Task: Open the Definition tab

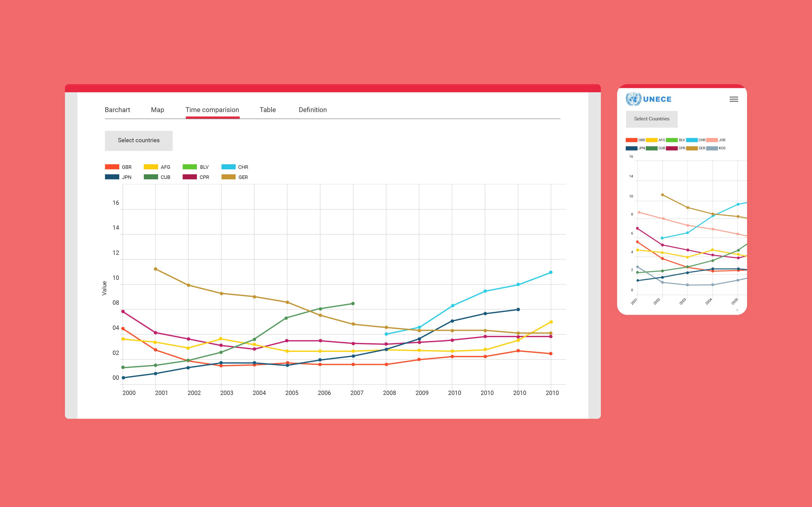Action: click(x=313, y=109)
